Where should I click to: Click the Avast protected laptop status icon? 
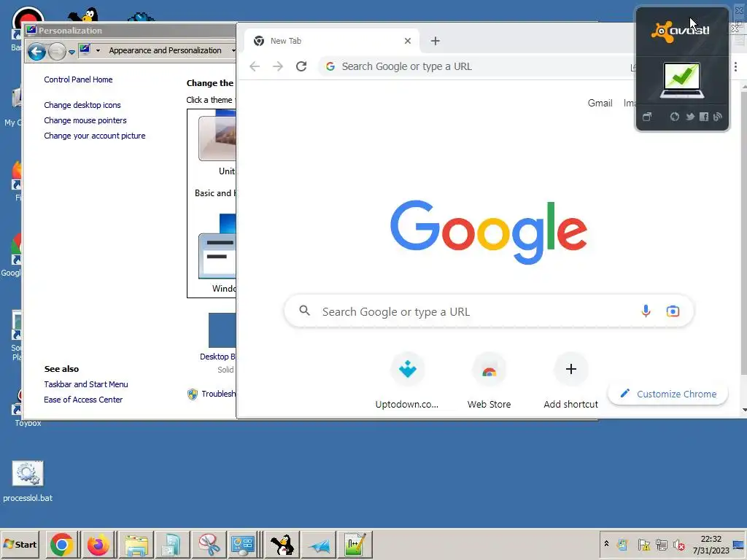point(682,80)
